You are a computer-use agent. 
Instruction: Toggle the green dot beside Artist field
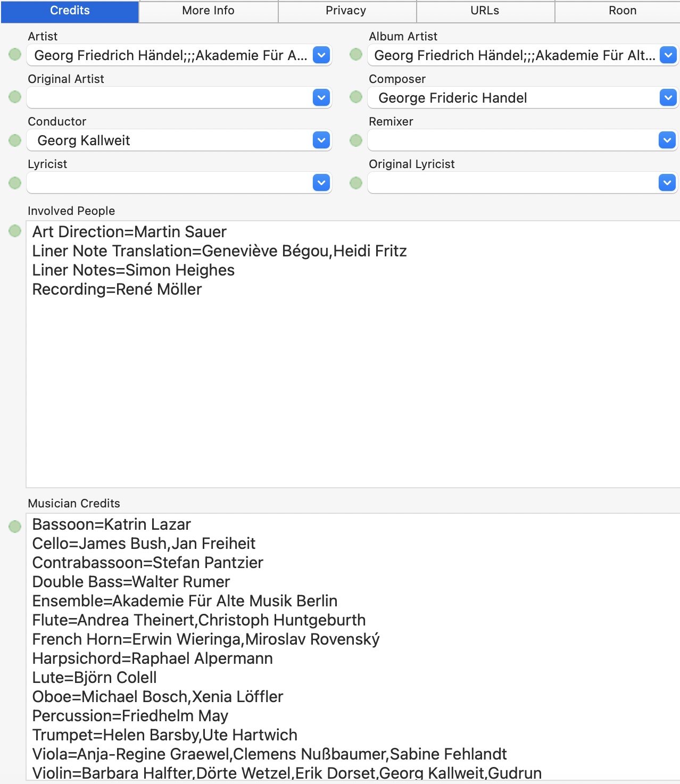15,54
